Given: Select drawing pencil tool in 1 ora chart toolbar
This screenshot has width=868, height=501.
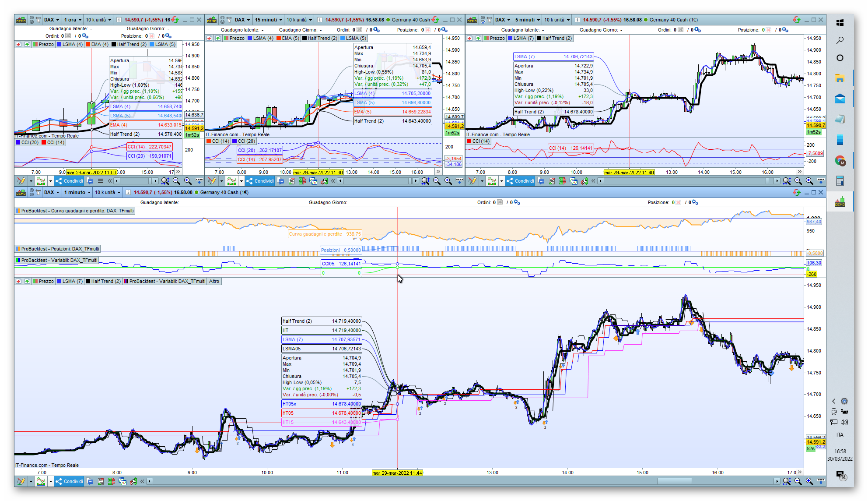Looking at the screenshot, I should tap(21, 181).
